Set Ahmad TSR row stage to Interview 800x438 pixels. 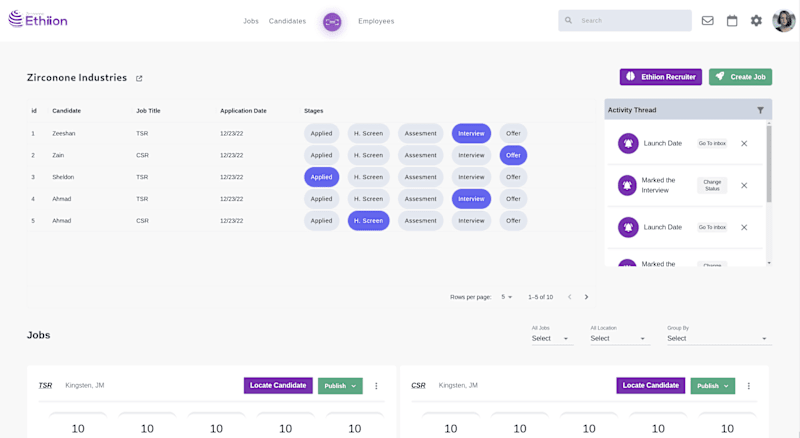[x=471, y=199]
